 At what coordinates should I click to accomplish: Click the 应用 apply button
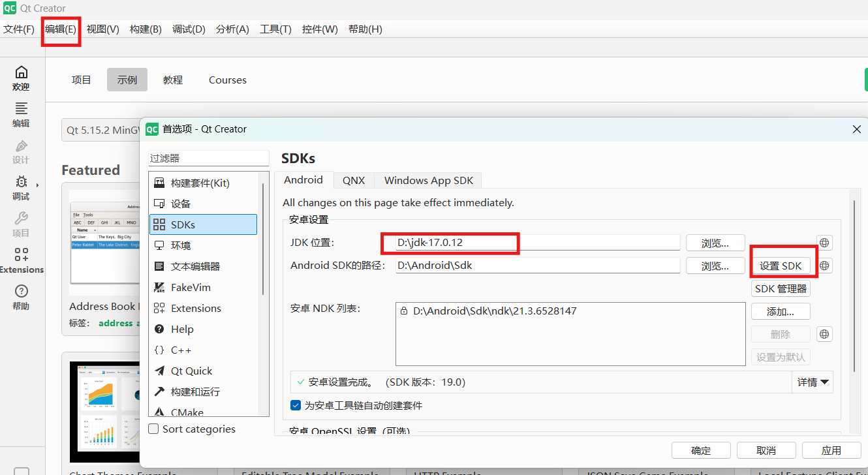pos(831,450)
